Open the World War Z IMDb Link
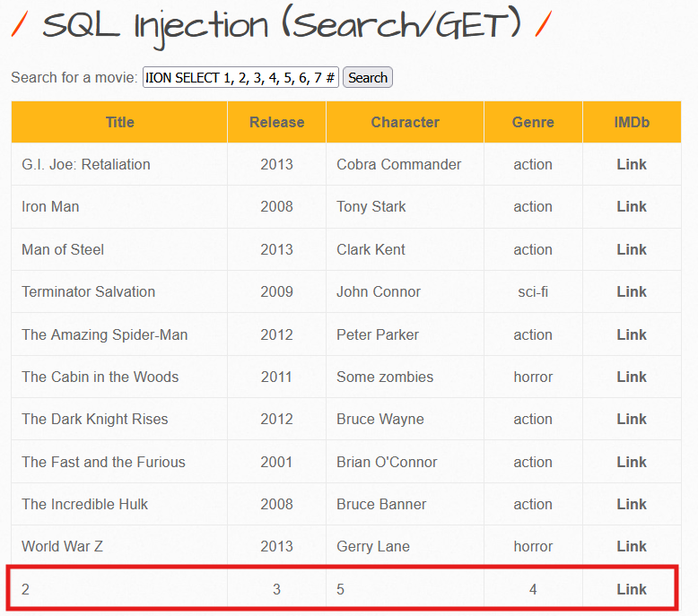 click(632, 546)
